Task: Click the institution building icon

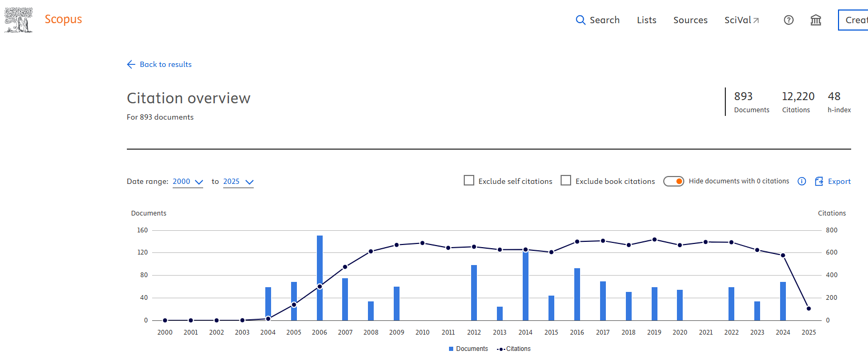Action: tap(815, 20)
